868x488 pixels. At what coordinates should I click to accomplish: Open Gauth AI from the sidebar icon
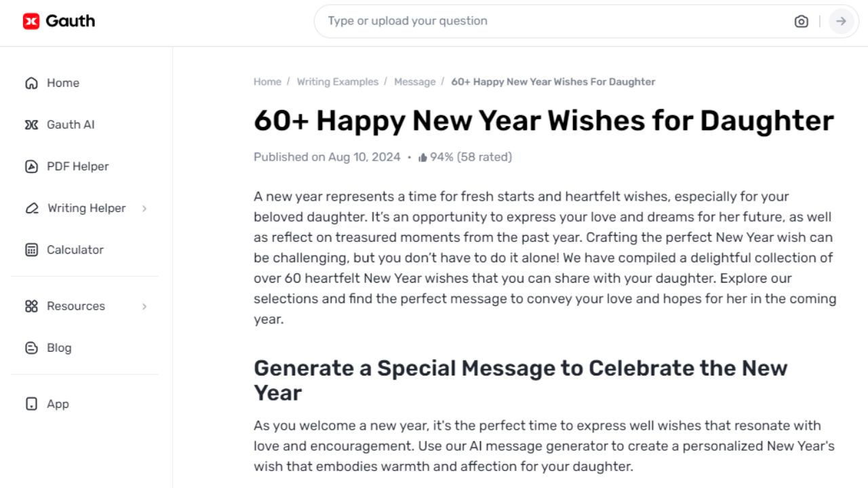coord(31,124)
